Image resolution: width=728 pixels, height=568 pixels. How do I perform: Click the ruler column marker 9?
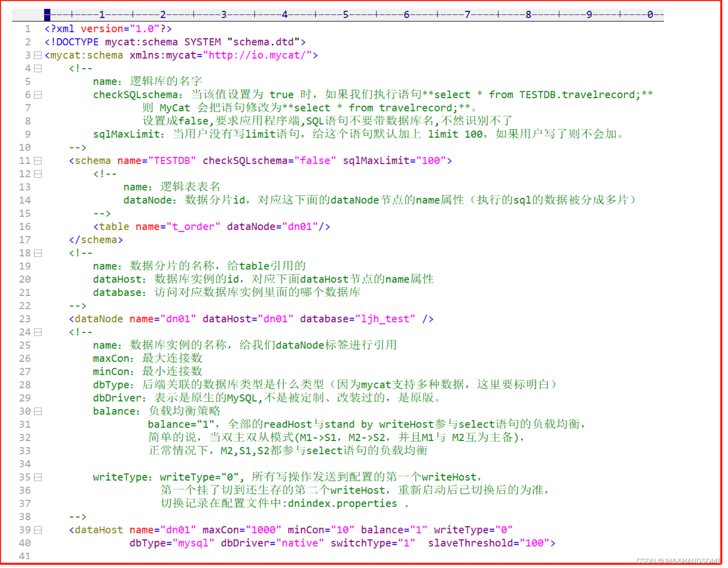pos(589,15)
